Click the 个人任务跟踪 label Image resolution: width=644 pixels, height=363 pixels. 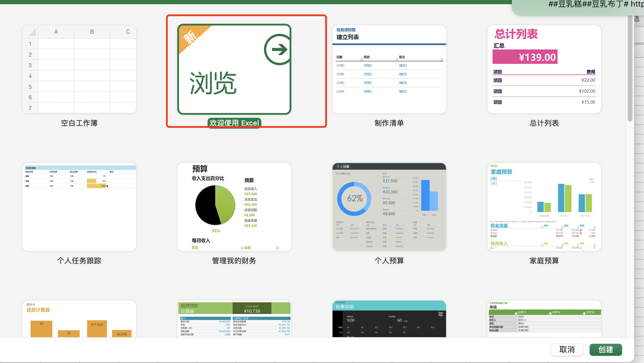(79, 261)
